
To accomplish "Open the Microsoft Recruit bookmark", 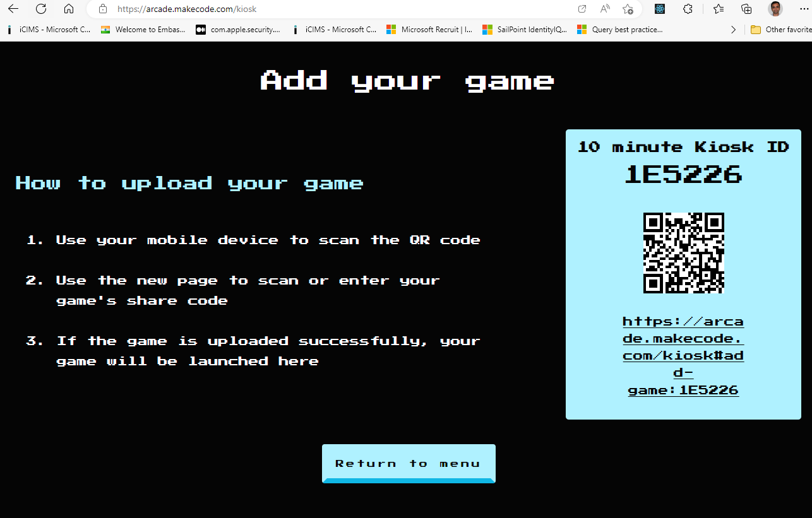I will pyautogui.click(x=429, y=30).
